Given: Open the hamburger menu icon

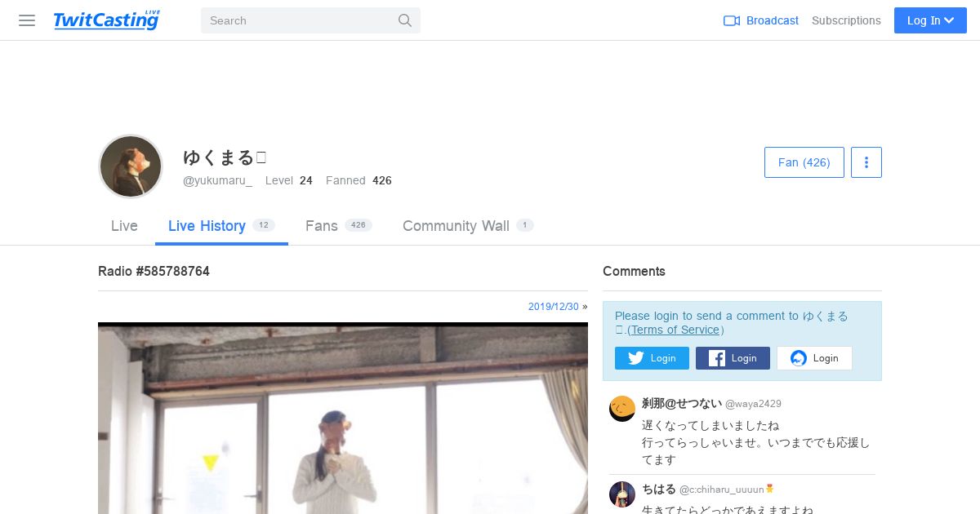Looking at the screenshot, I should pos(27,20).
